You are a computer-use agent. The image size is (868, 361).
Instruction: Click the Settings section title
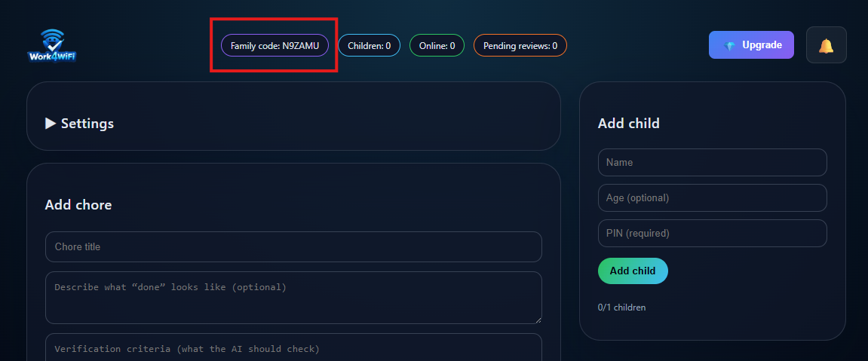pos(87,124)
